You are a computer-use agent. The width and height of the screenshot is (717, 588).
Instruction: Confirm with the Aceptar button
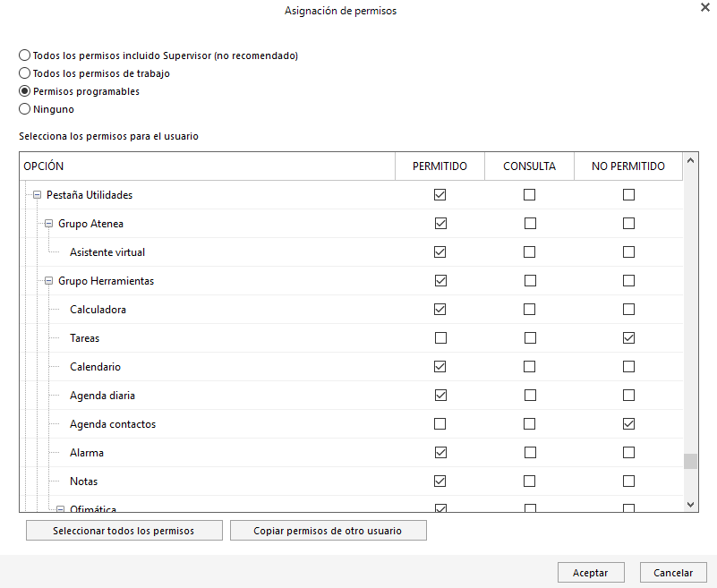coord(591,573)
